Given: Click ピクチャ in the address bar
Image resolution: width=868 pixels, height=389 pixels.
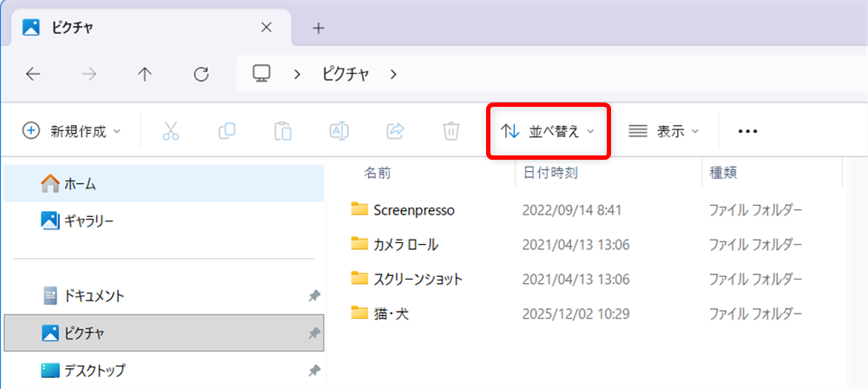Looking at the screenshot, I should (x=345, y=75).
